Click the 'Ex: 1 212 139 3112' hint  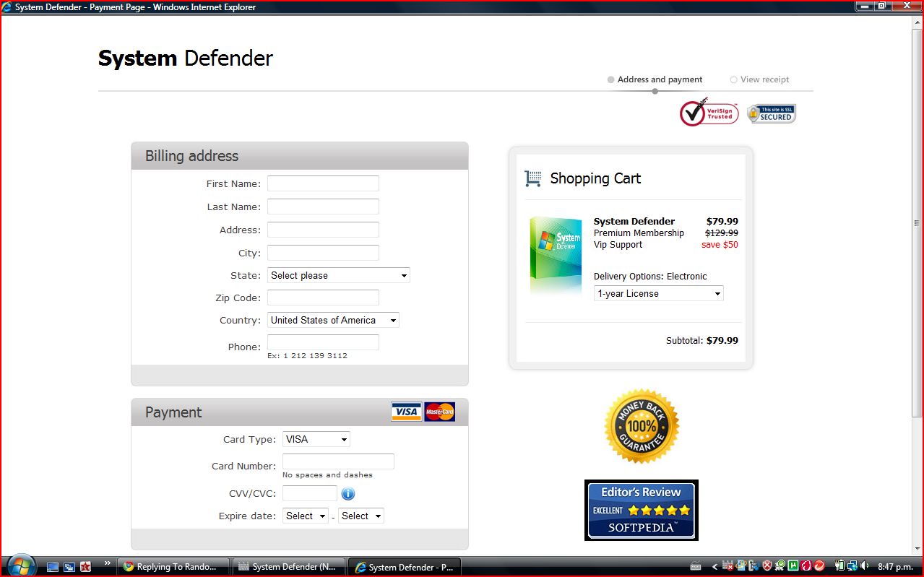(307, 356)
